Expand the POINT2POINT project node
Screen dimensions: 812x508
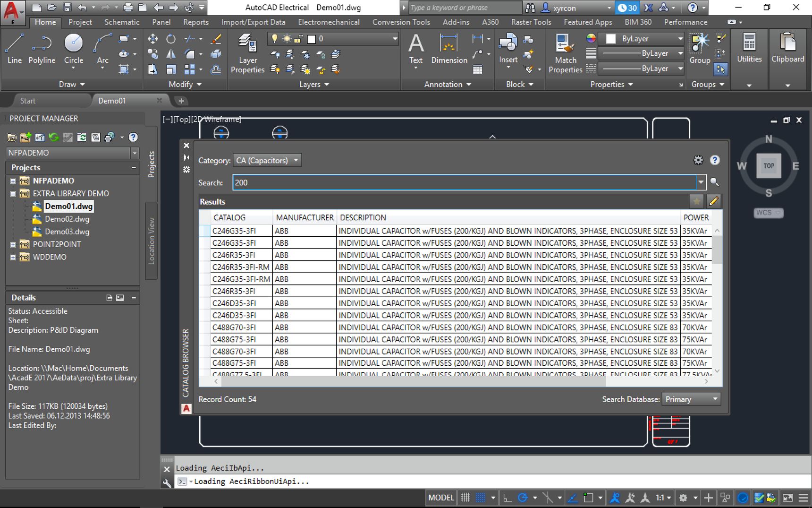[x=13, y=245]
